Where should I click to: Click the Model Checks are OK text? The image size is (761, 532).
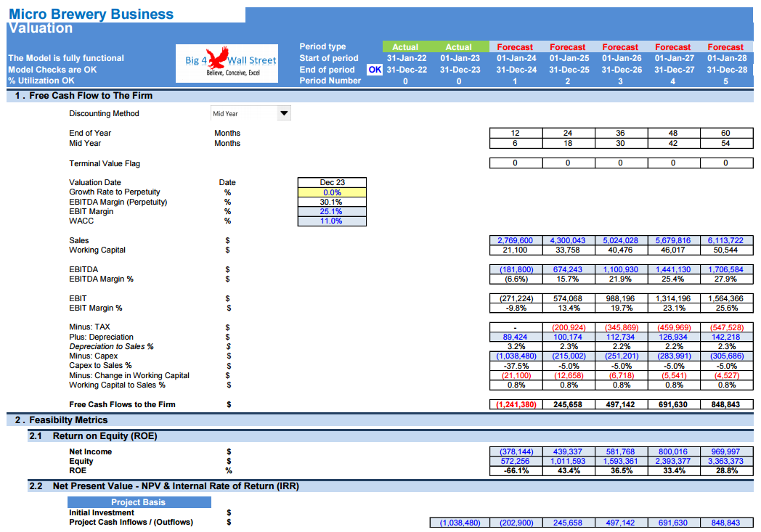[x=52, y=70]
